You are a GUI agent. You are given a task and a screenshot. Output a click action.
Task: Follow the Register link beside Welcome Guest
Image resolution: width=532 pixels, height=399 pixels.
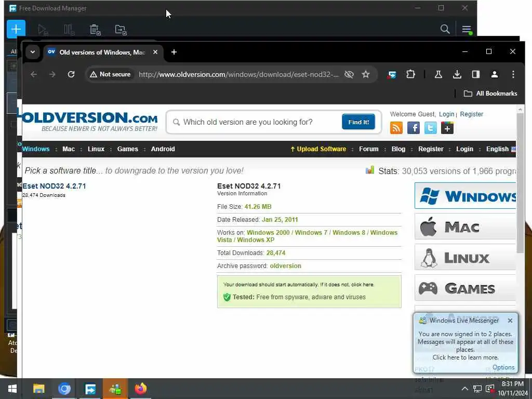click(471, 114)
